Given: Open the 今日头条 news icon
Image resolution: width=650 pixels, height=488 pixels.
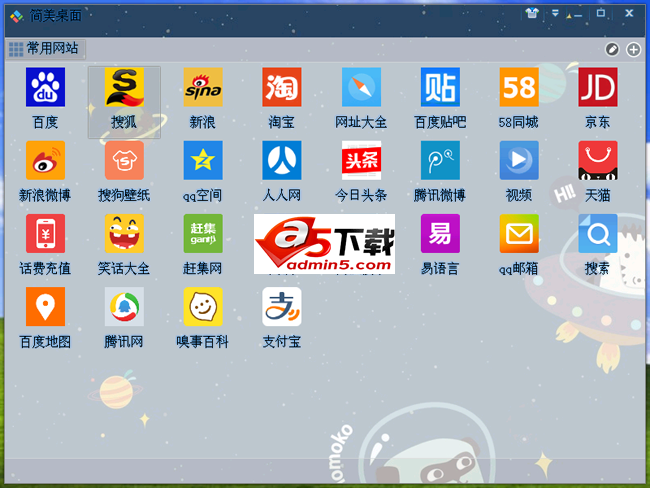Looking at the screenshot, I should coord(361,160).
